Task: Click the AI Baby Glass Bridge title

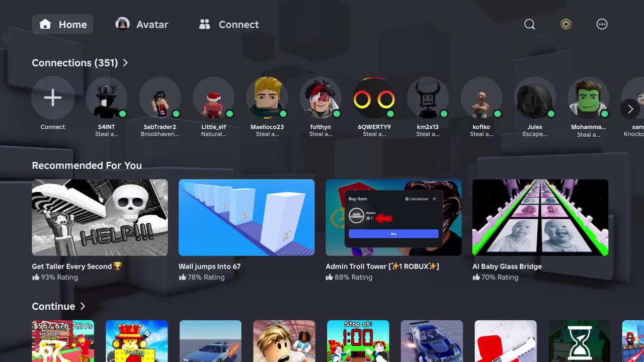Action: pos(507,266)
